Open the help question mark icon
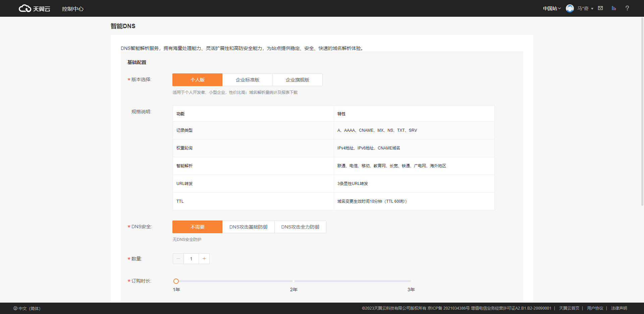The image size is (644, 314). click(x=627, y=8)
